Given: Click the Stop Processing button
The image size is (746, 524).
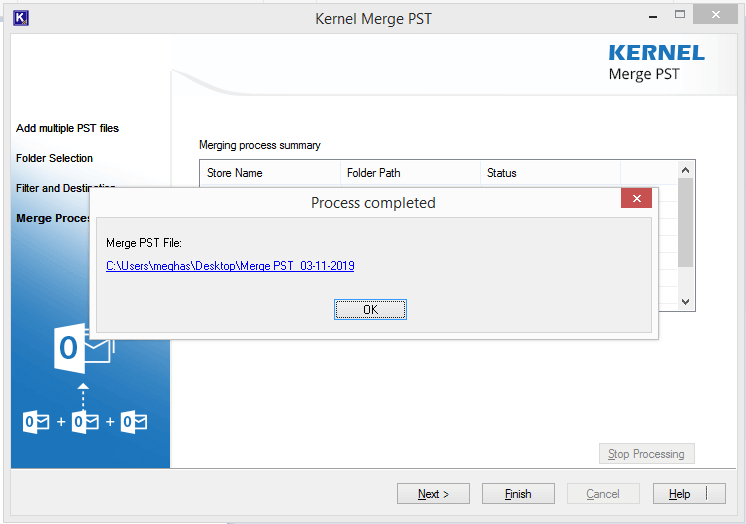Looking at the screenshot, I should click(647, 454).
